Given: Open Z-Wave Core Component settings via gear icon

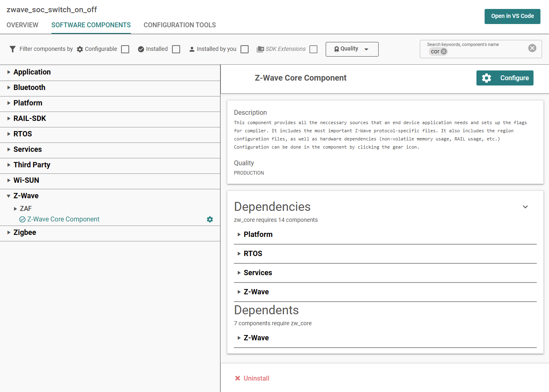Looking at the screenshot, I should (x=209, y=219).
